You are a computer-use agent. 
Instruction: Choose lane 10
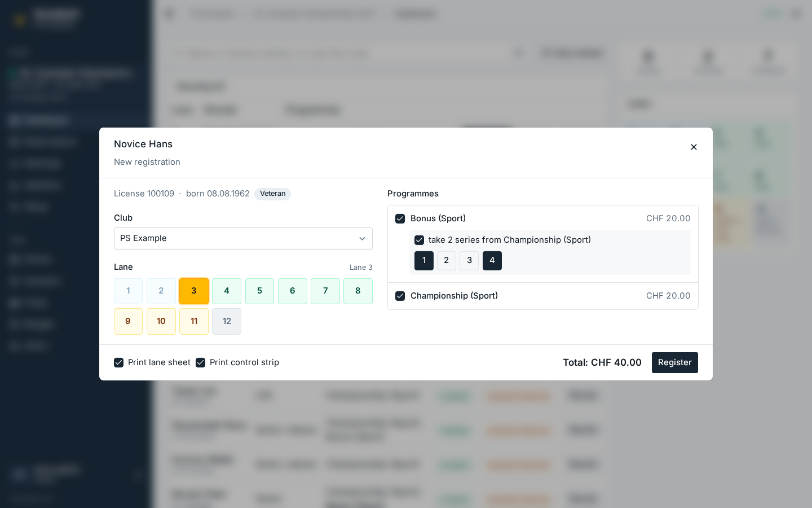(x=161, y=321)
